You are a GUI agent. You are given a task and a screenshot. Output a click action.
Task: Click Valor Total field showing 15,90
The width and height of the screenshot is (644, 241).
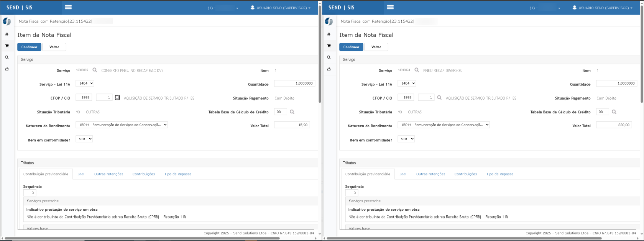pyautogui.click(x=292, y=125)
